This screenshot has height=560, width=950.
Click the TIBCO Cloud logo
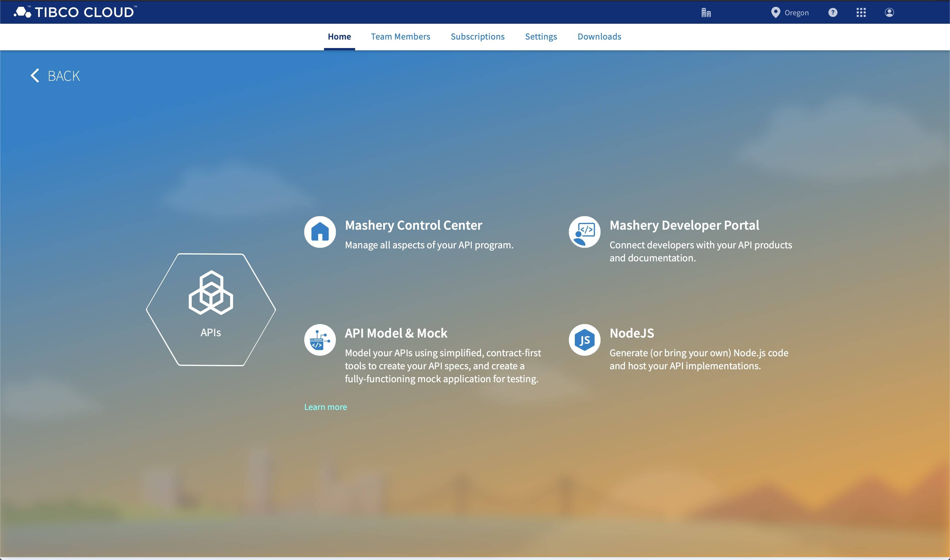point(75,12)
